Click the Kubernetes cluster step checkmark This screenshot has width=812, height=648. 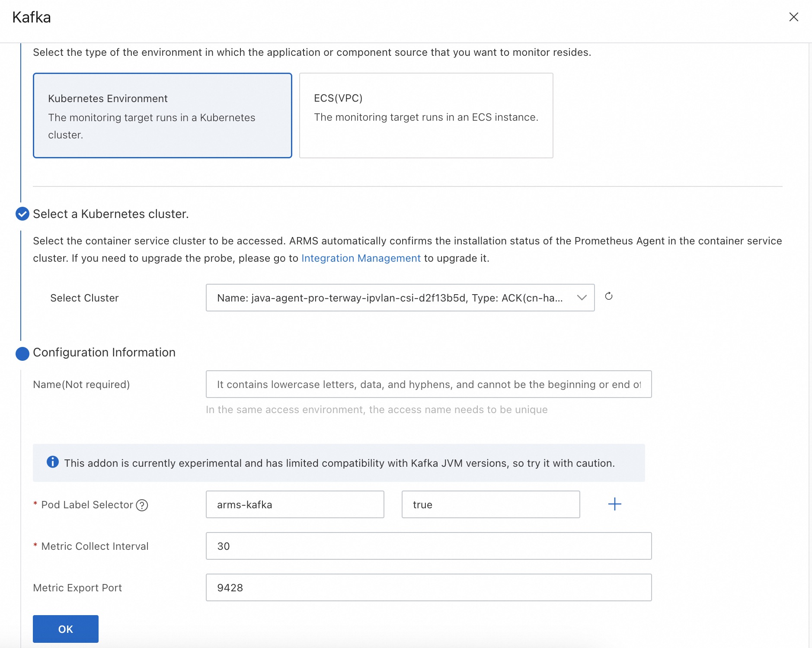(22, 214)
